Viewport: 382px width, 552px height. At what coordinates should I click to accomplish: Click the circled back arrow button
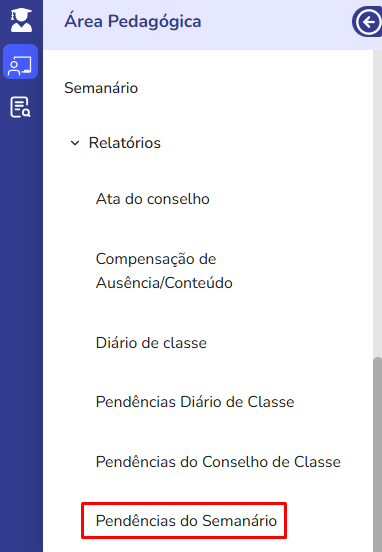point(367,22)
